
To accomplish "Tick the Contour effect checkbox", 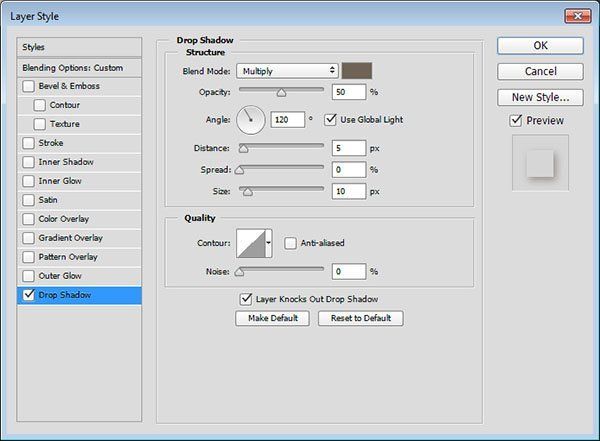I will tap(39, 105).
